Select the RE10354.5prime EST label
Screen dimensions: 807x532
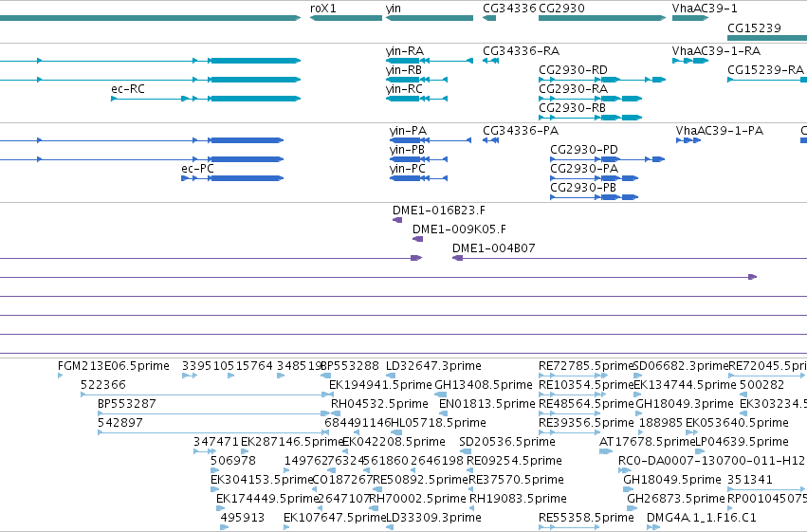586,385
